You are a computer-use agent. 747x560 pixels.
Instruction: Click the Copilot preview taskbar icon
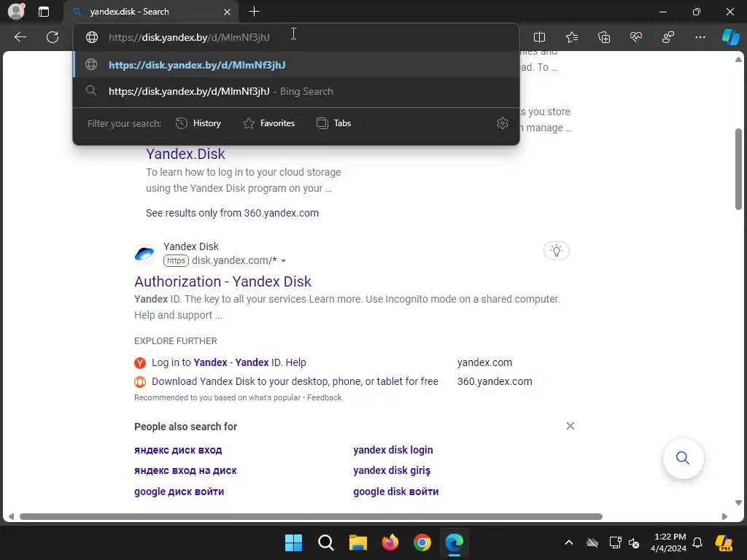coord(724,542)
